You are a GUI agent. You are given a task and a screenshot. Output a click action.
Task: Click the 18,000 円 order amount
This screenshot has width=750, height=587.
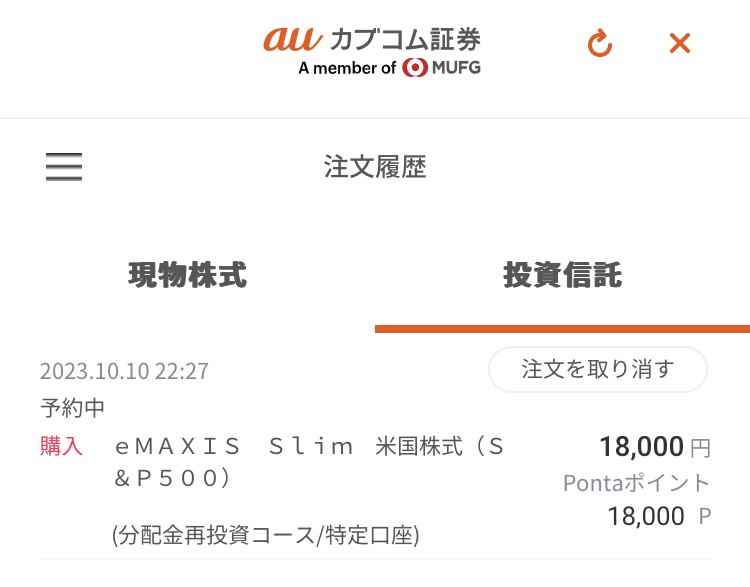pos(655,447)
